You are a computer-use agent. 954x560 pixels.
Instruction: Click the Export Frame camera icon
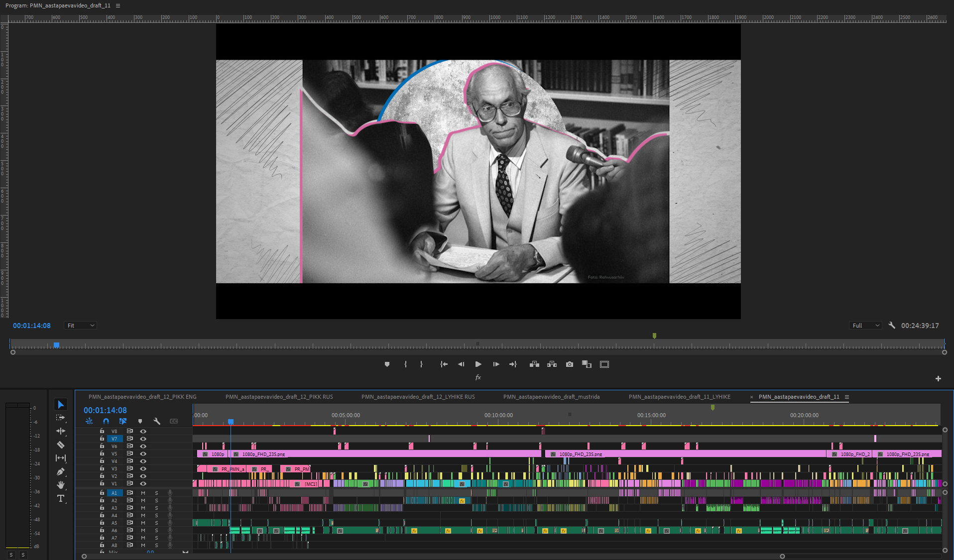(570, 364)
